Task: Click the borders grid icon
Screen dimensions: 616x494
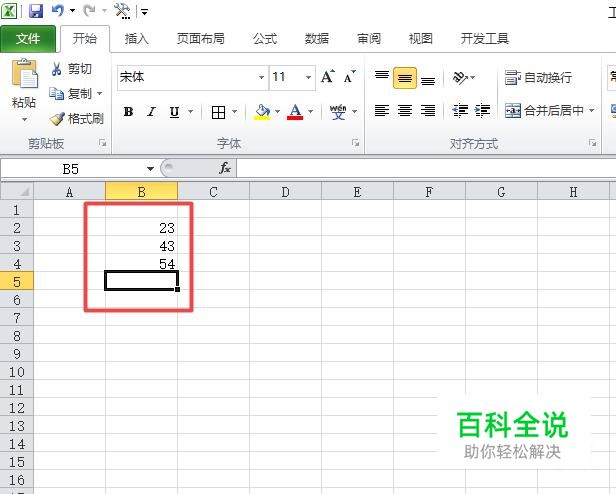Action: coord(218,112)
